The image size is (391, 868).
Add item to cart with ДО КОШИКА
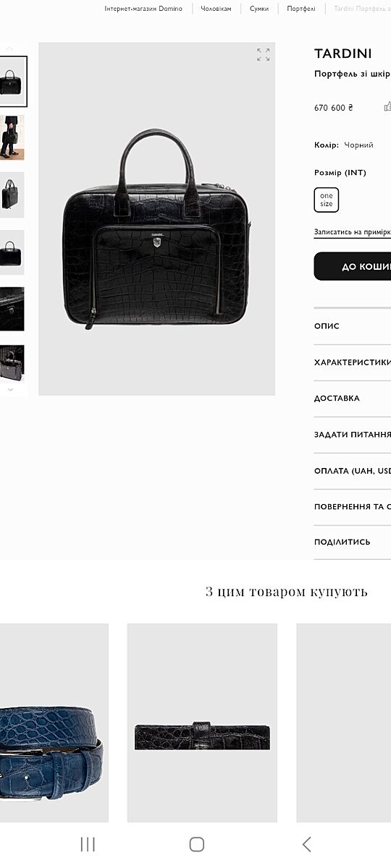click(353, 266)
